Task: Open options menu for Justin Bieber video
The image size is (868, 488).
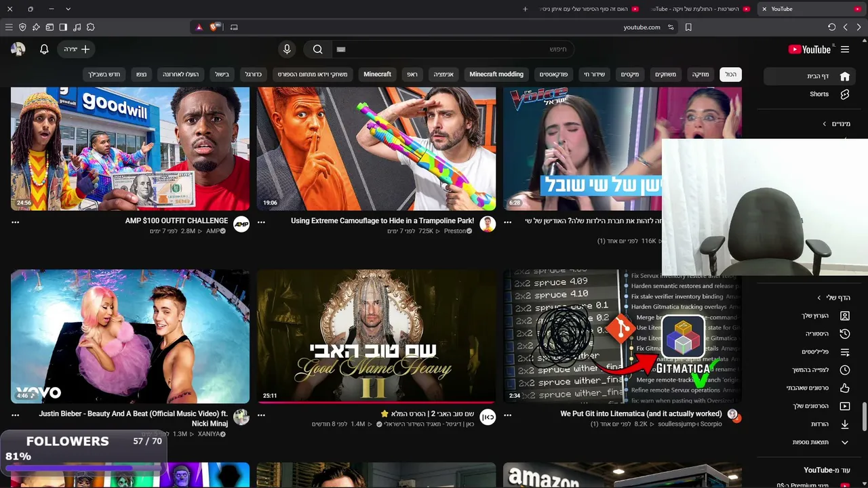Action: coord(16,415)
